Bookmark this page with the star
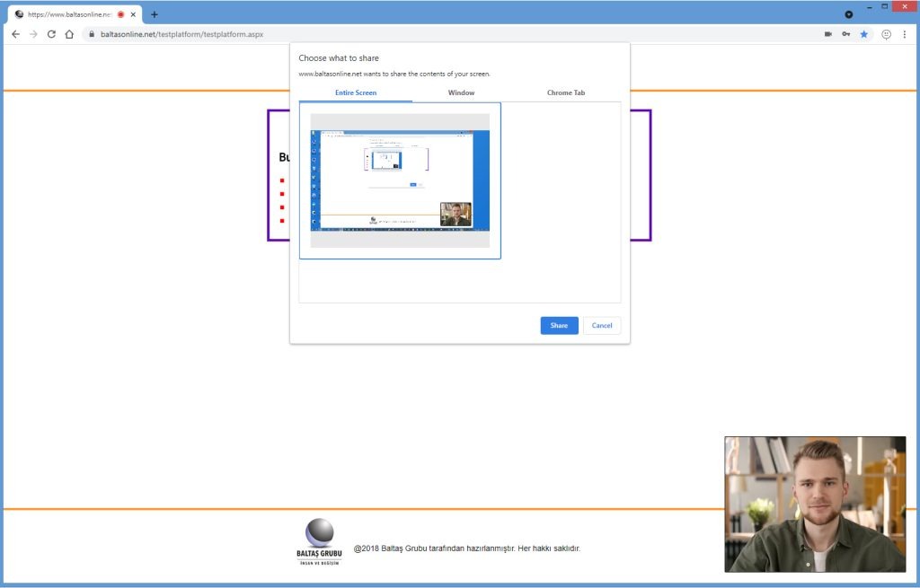 point(863,34)
